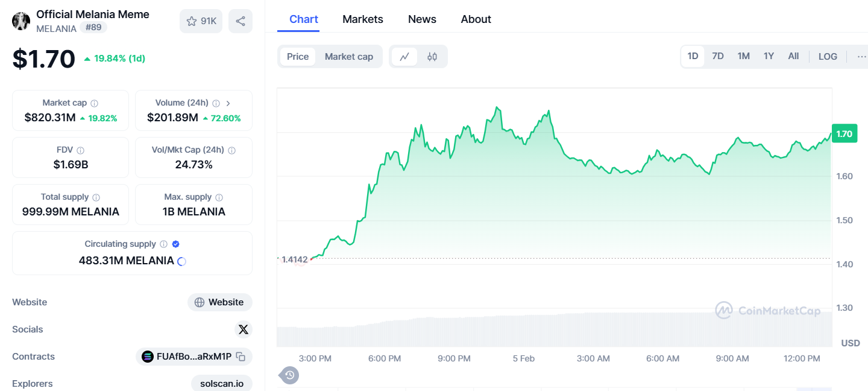Viewport: 868px width, 391px height.
Task: Open the X social link icon
Action: 243,329
